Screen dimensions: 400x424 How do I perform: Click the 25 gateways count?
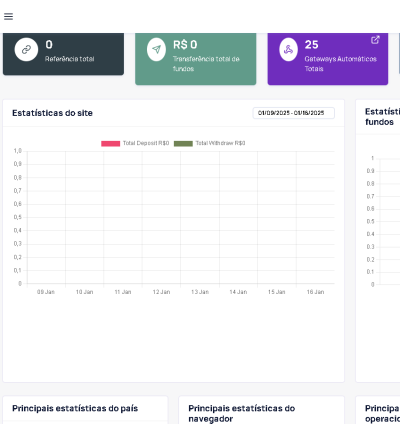point(312,45)
